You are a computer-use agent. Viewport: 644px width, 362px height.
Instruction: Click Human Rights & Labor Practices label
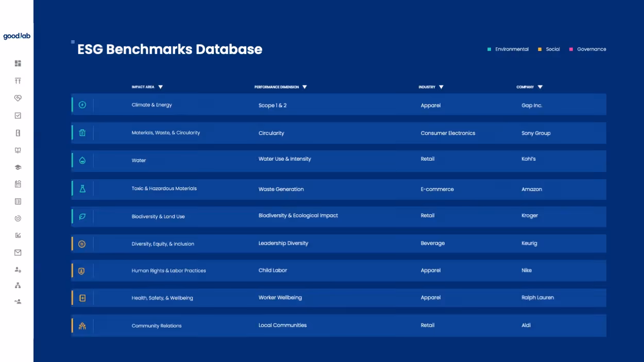[168, 271]
